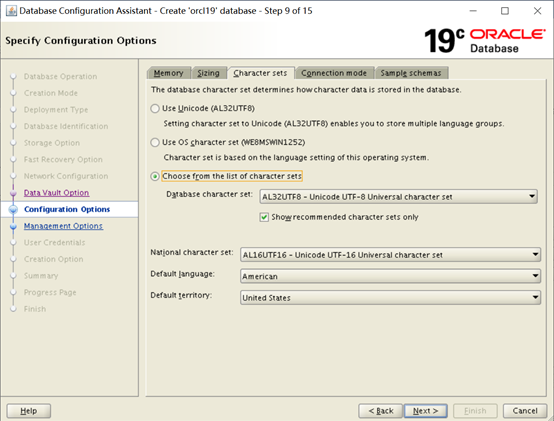Click the Java app icon in the title bar
The height and width of the screenshot is (421, 554).
pyautogui.click(x=11, y=11)
